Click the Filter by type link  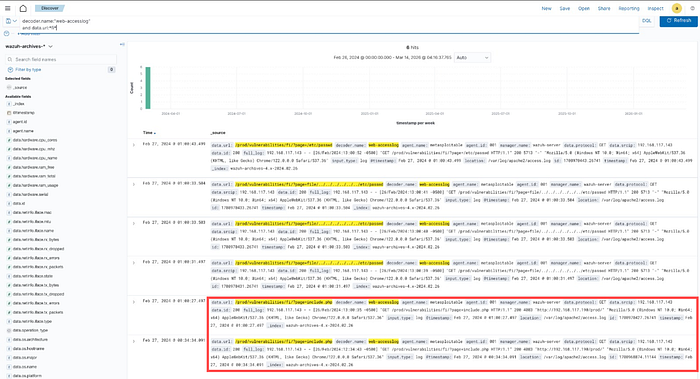[x=28, y=70]
